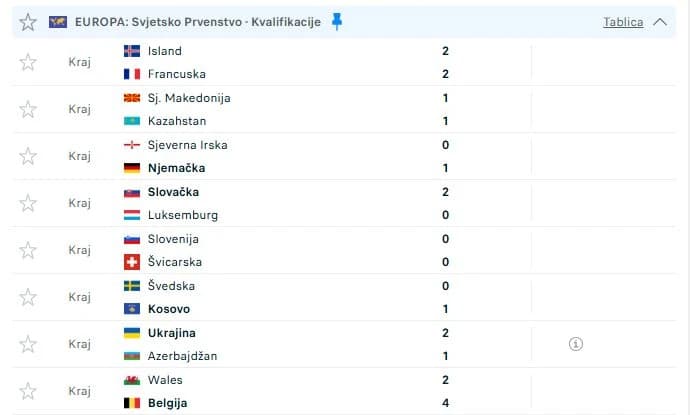Star the Slovenija vs Švicarska match
This screenshot has width=690, height=415.
coord(28,250)
